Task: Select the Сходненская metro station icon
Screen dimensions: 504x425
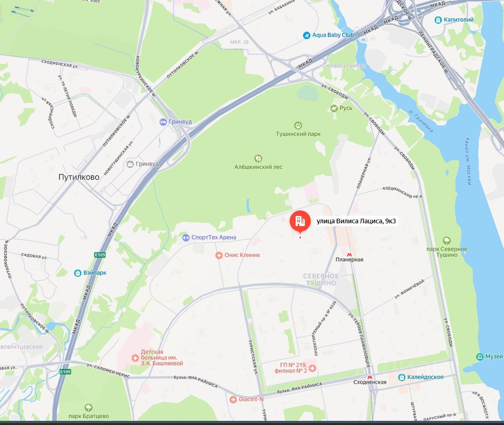Action: (x=370, y=376)
